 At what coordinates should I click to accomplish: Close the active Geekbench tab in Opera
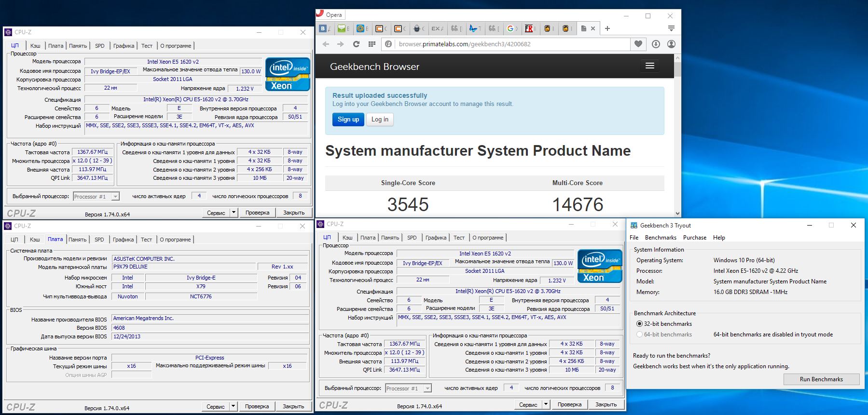(x=593, y=28)
